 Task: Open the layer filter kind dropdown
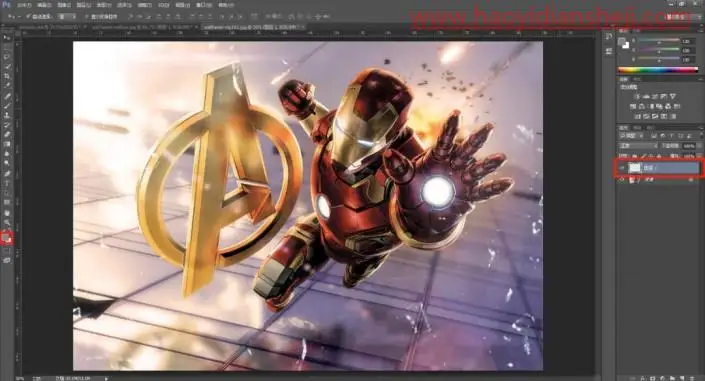coord(631,136)
